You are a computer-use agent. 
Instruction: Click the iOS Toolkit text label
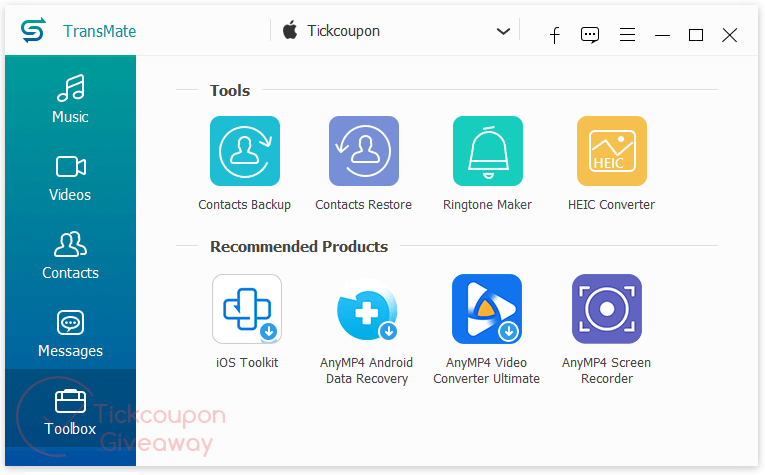point(247,363)
